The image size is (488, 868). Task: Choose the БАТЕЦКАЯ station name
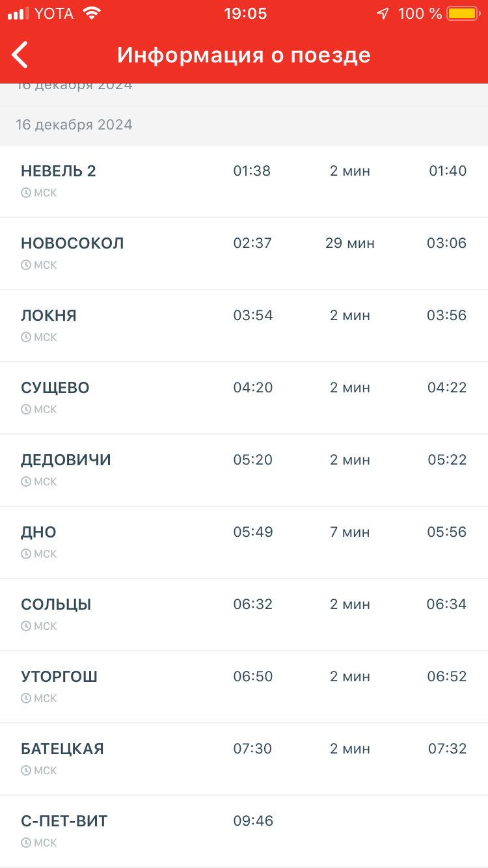(x=62, y=749)
